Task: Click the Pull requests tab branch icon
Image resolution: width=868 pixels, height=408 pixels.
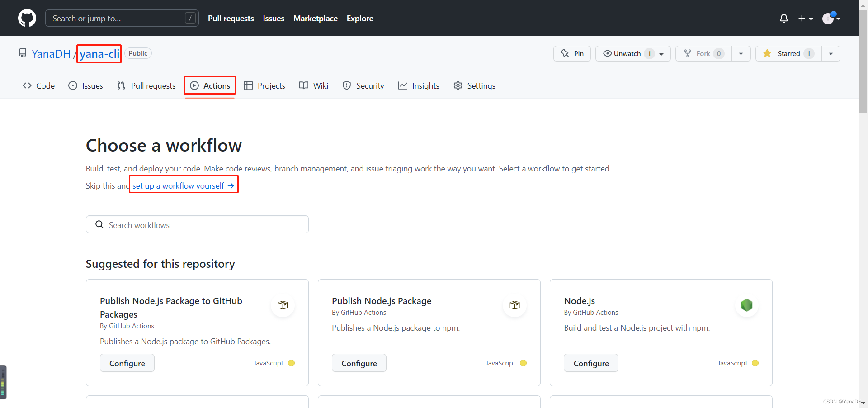Action: pos(121,85)
